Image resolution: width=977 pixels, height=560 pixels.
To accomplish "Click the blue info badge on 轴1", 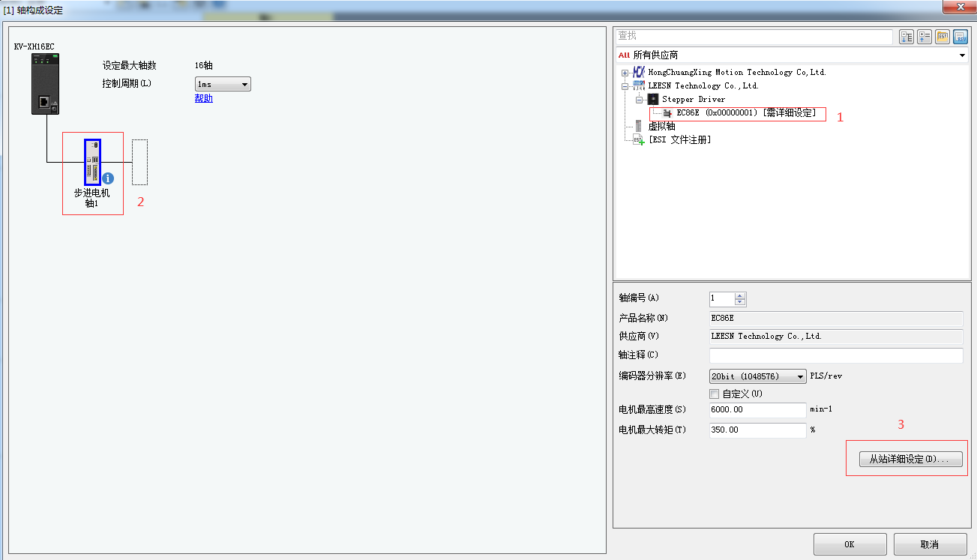I will point(108,178).
